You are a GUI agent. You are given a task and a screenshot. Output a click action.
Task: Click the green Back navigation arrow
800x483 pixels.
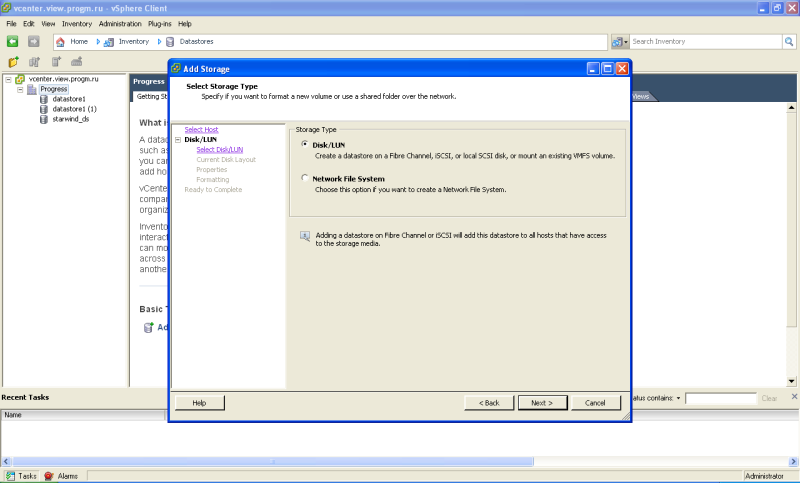pyautogui.click(x=13, y=42)
